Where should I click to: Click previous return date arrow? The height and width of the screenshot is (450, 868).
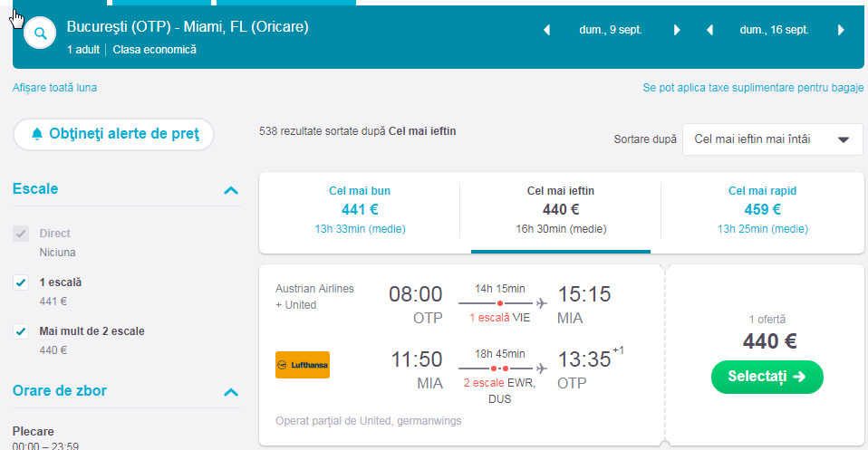point(709,30)
